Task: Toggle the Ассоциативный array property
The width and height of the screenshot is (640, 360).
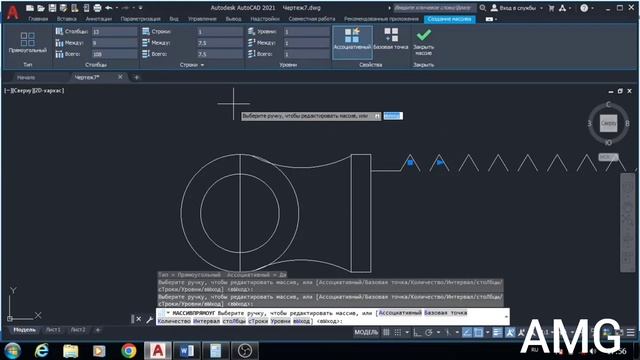Action: coord(352,42)
